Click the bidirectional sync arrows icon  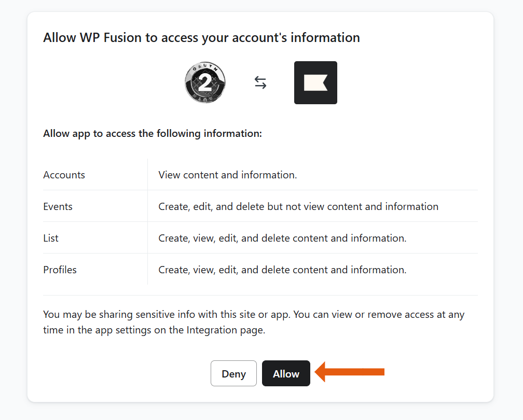coord(260,82)
